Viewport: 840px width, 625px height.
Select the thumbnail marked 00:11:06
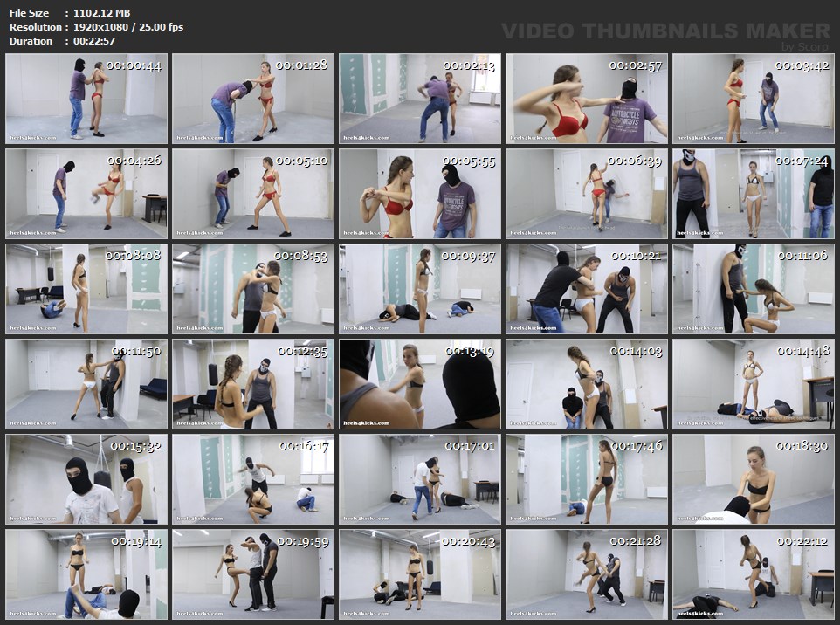coord(753,289)
